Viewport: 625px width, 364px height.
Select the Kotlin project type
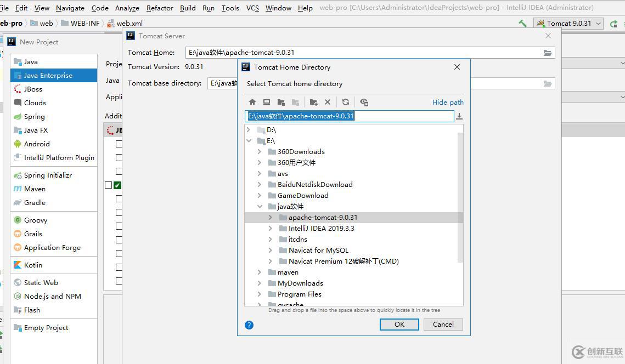tap(54, 265)
